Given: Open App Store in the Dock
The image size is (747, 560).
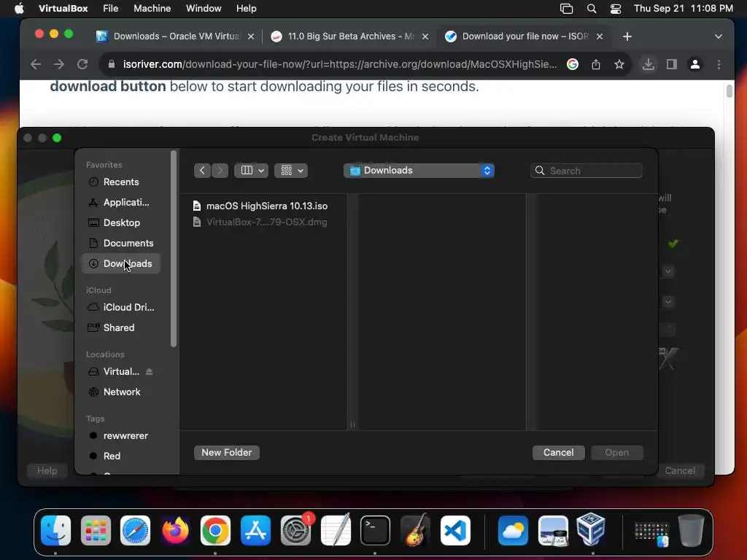Looking at the screenshot, I should (x=255, y=531).
